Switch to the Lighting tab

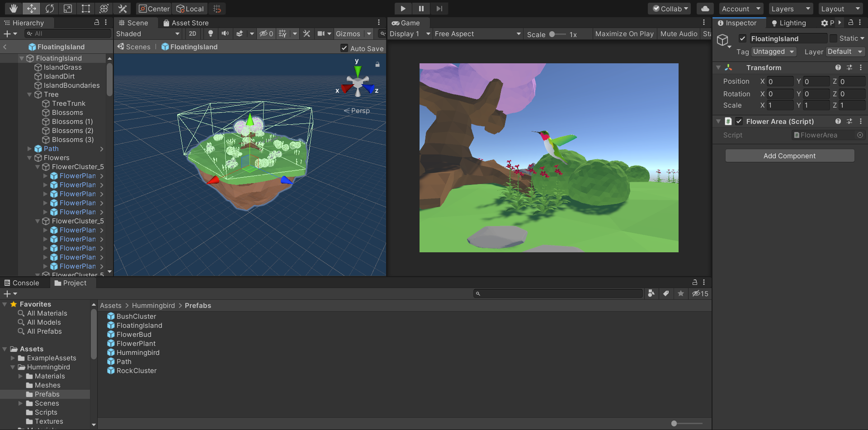(x=789, y=23)
